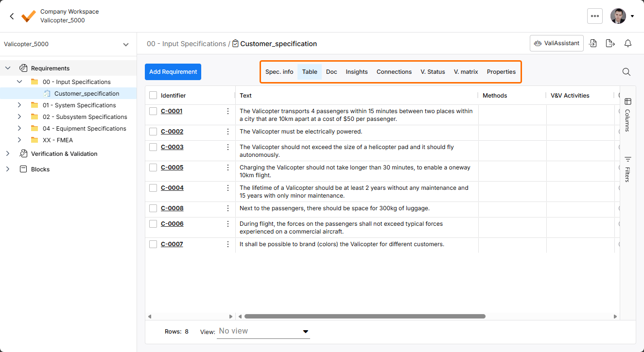The height and width of the screenshot is (352, 644).
Task: Open row menu for C-0007
Action: click(x=228, y=244)
